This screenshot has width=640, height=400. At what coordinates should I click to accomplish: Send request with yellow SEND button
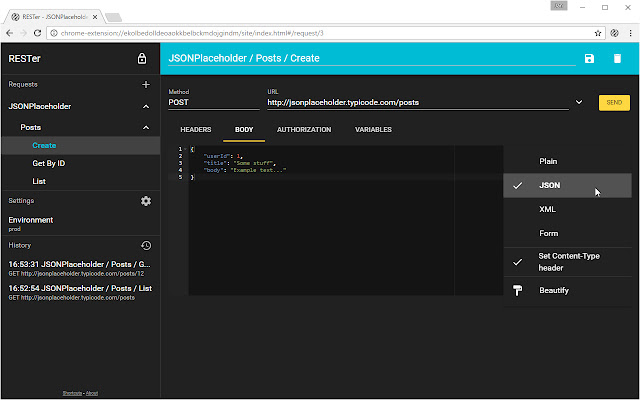tap(614, 103)
